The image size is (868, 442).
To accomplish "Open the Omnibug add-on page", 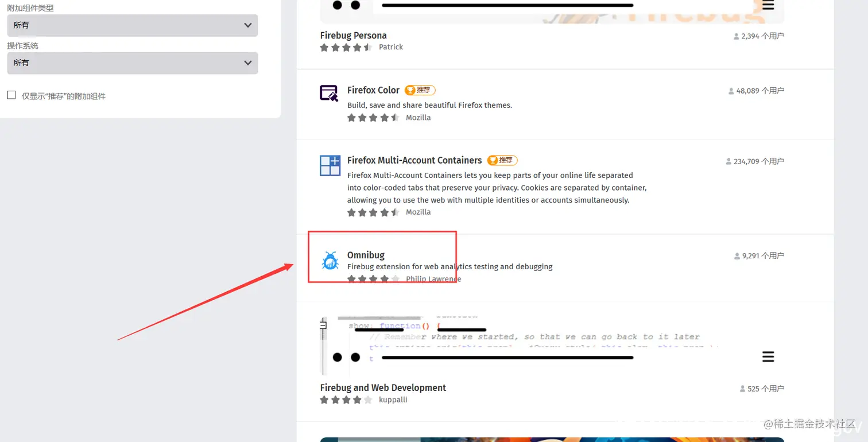I will (x=366, y=255).
